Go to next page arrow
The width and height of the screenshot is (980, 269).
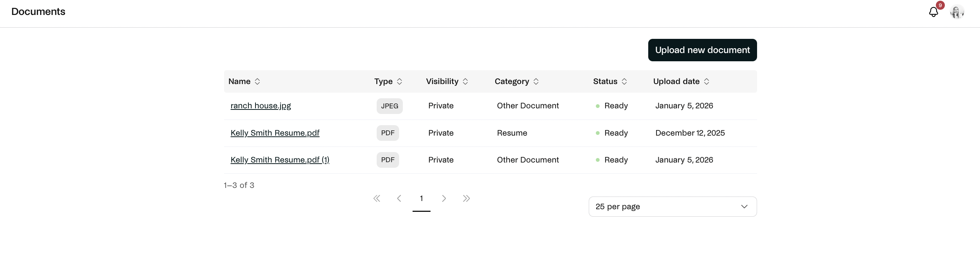point(444,198)
